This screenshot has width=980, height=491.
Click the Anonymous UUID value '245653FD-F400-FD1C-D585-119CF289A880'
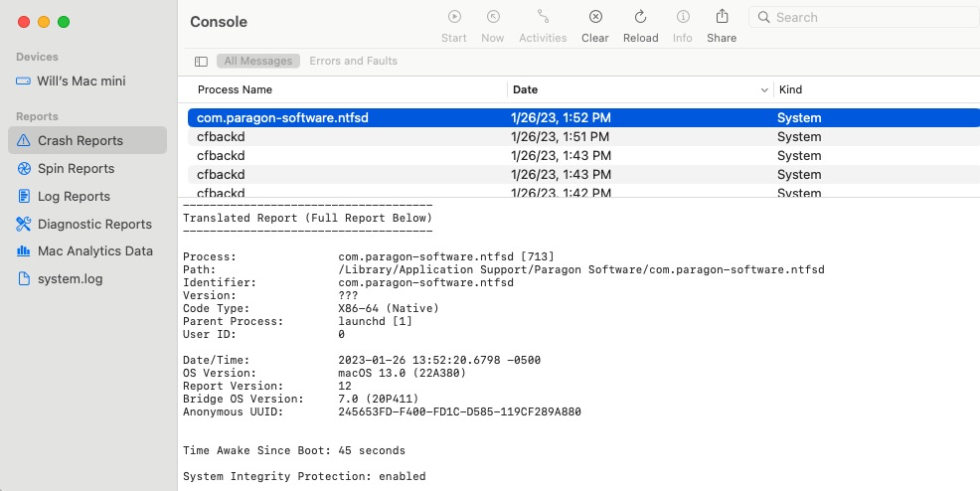tap(459, 411)
